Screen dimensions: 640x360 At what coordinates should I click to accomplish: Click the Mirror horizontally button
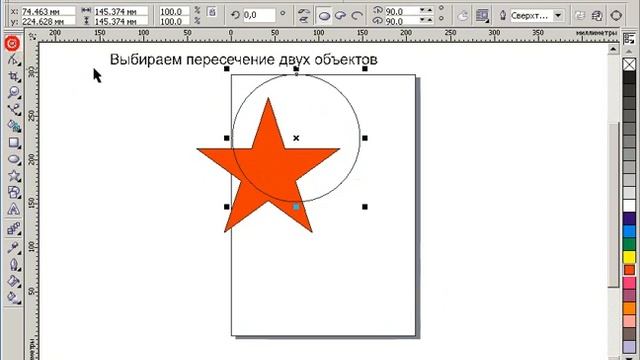click(303, 11)
